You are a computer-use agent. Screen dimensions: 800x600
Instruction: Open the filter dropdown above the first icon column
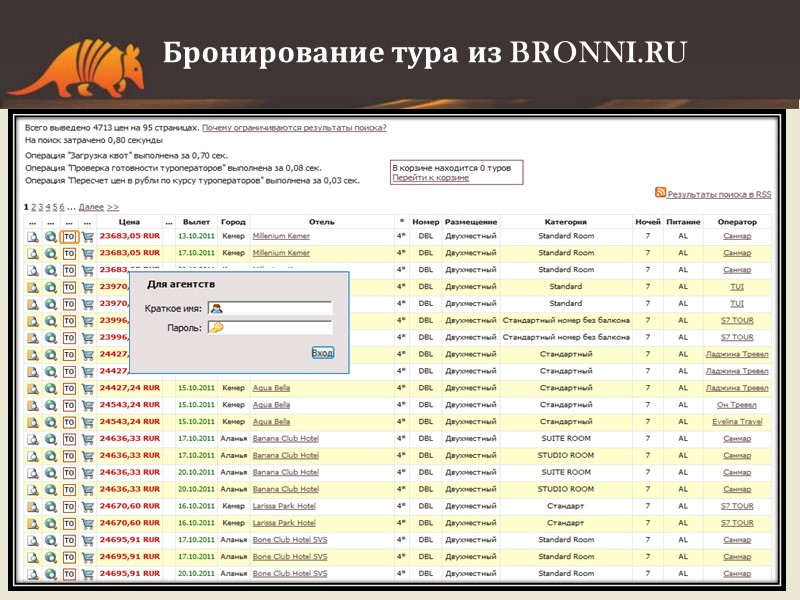coord(32,221)
